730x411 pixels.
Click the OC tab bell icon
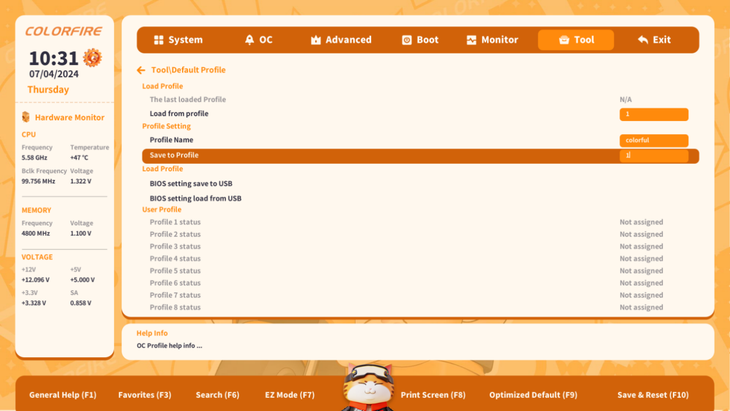click(x=249, y=40)
